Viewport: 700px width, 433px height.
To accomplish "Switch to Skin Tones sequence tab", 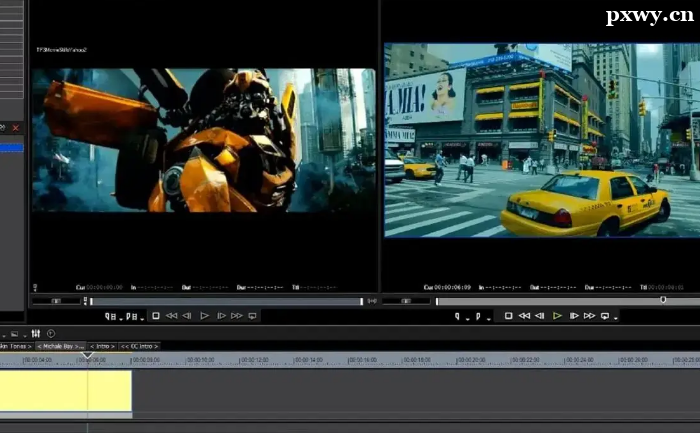I will click(x=17, y=346).
